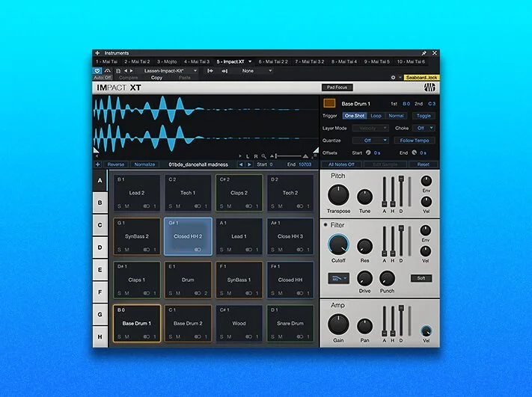Click the waveform preview play arrow
The height and width of the screenshot is (397, 532).
click(x=240, y=156)
